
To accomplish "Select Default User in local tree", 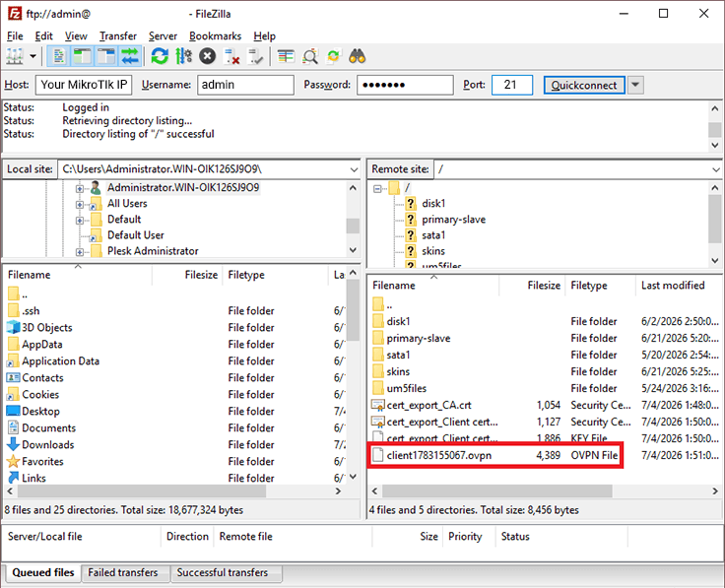I will click(136, 235).
